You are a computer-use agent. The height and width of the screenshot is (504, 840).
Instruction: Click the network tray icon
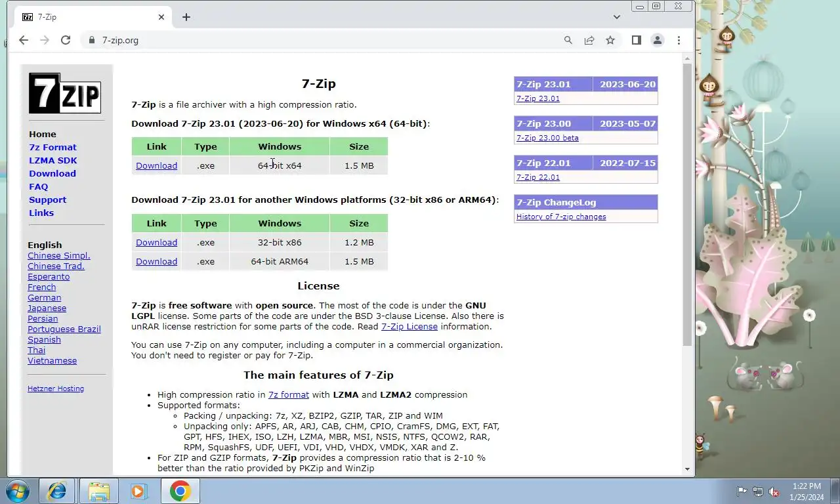[758, 491]
